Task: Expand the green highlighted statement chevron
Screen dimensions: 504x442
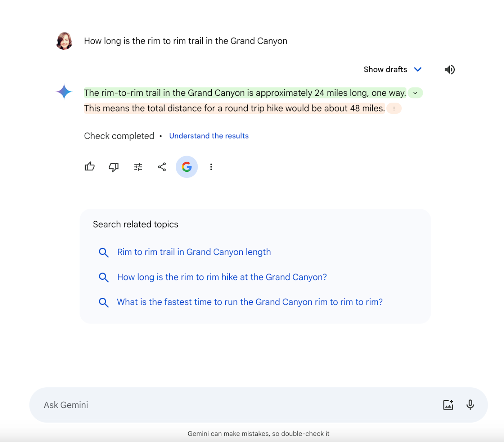Action: point(415,93)
